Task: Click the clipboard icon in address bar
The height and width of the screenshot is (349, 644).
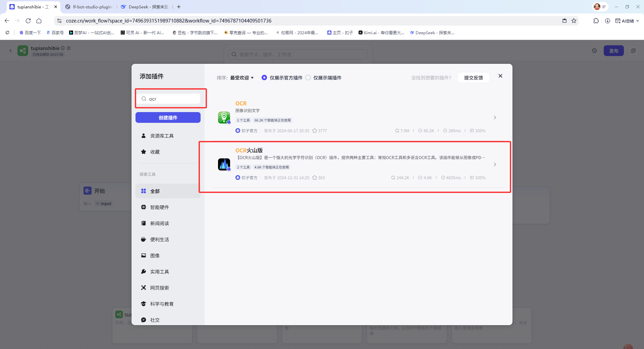Action: click(565, 21)
